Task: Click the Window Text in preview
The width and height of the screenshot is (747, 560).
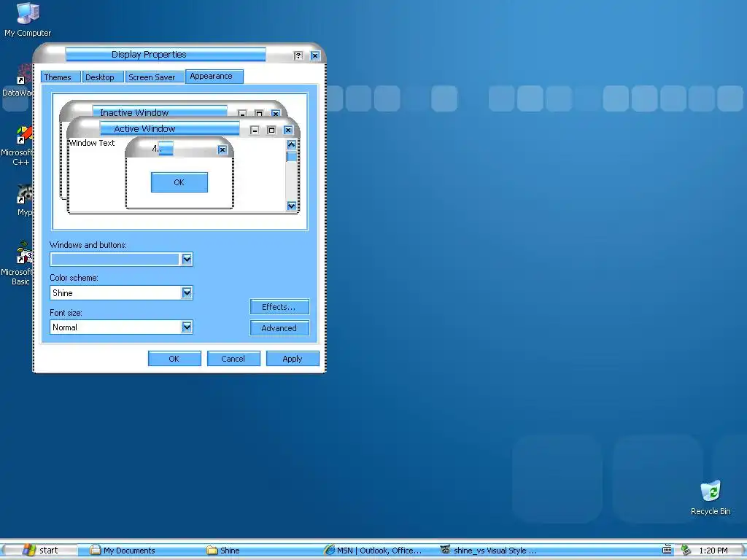Action: (x=92, y=143)
